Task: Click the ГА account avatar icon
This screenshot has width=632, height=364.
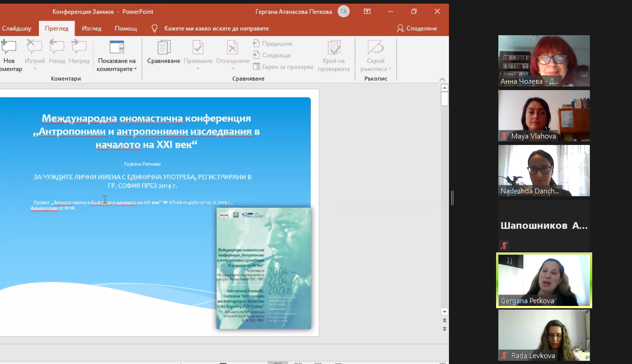Action: click(x=343, y=11)
